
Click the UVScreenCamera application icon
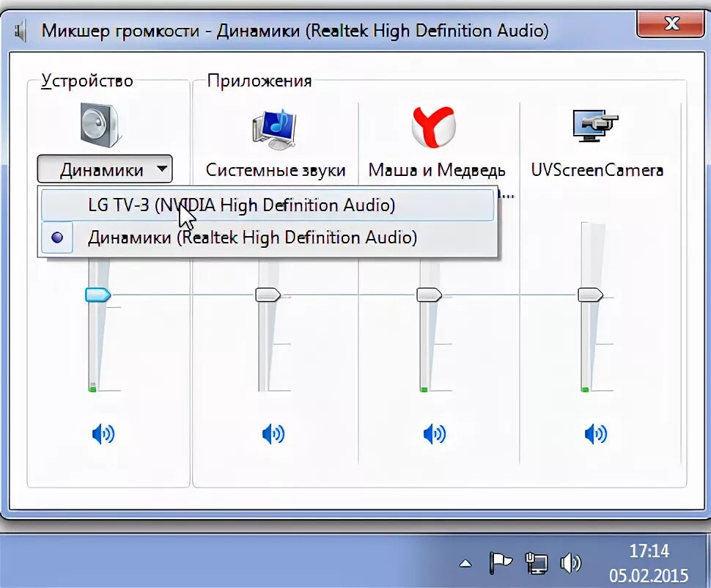595,125
